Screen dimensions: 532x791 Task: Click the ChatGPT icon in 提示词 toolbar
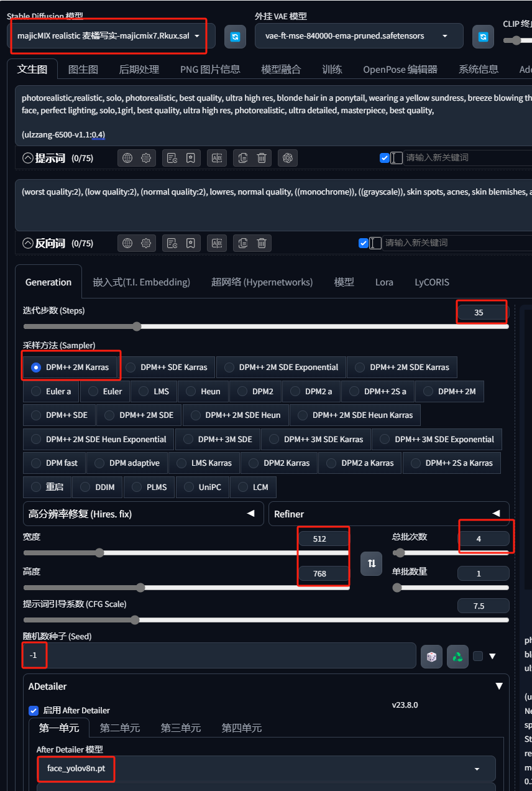287,158
